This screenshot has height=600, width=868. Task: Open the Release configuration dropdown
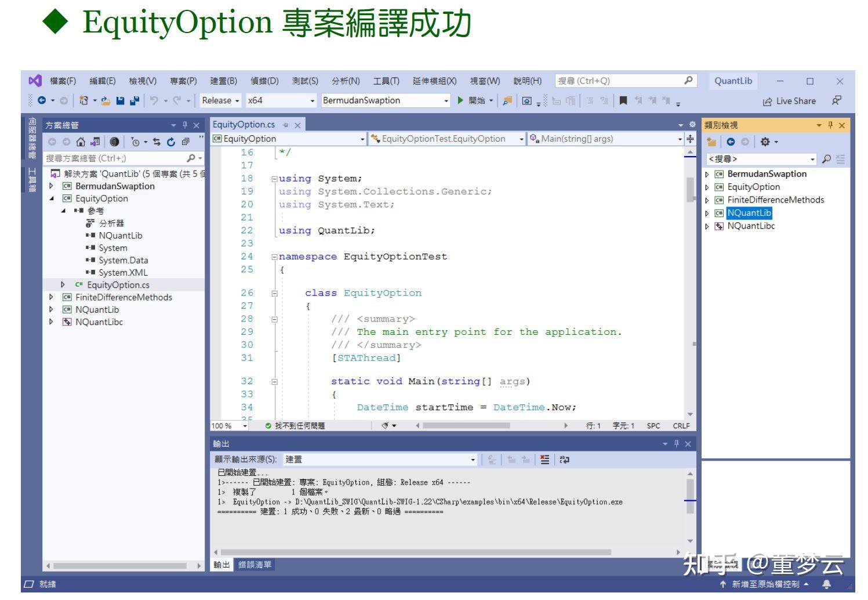point(220,100)
